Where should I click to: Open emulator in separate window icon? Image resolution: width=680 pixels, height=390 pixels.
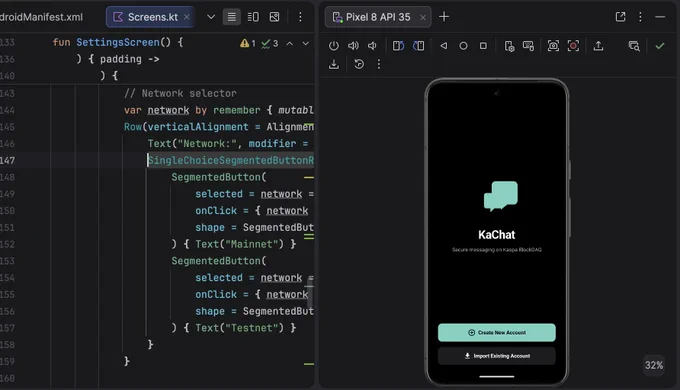click(x=621, y=16)
